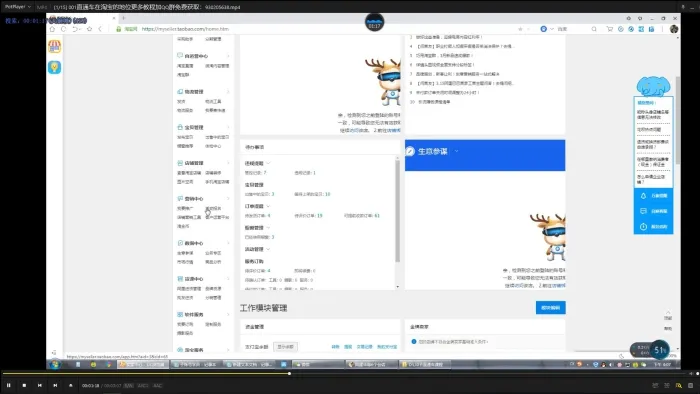Click the user avatar in the browser toolbar
Image resolution: width=700 pixels, height=394 pixels.
pos(674,29)
